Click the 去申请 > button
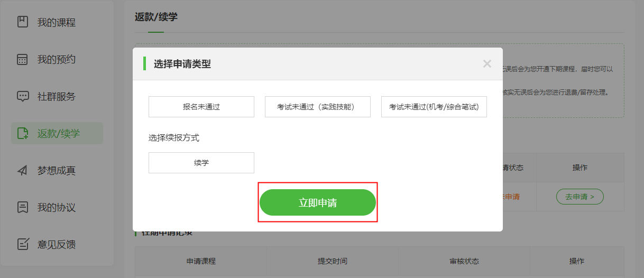644x278 pixels. [579, 197]
